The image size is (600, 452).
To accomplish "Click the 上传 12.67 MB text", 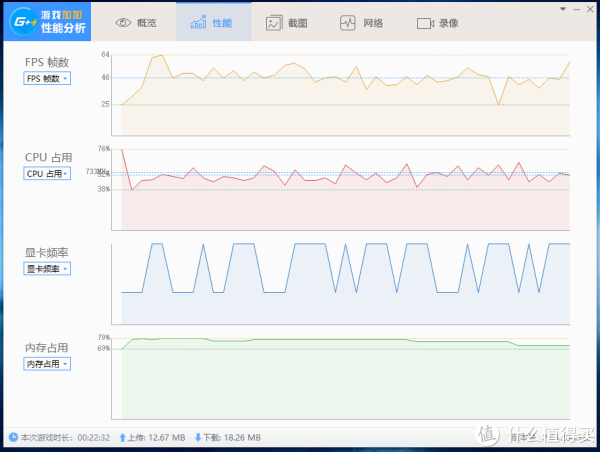I will point(156,437).
